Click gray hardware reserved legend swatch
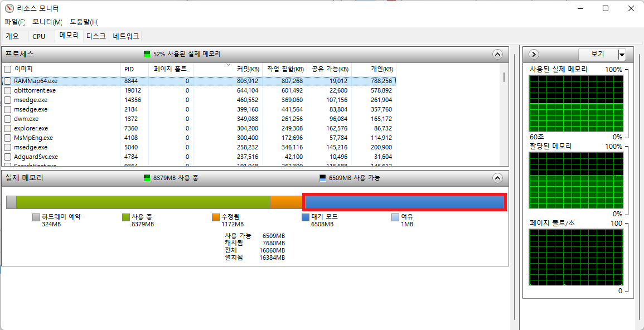This screenshot has height=330, width=644. (37, 217)
